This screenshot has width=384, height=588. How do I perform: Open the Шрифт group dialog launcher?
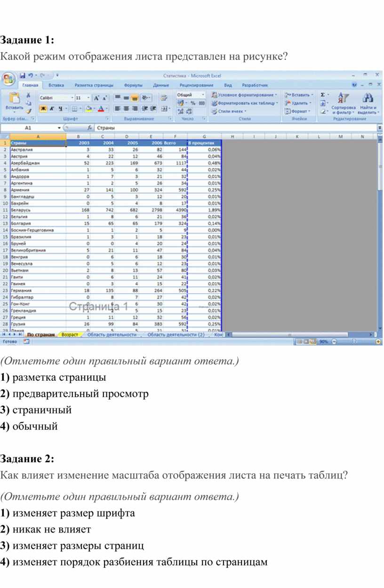pyautogui.click(x=108, y=119)
